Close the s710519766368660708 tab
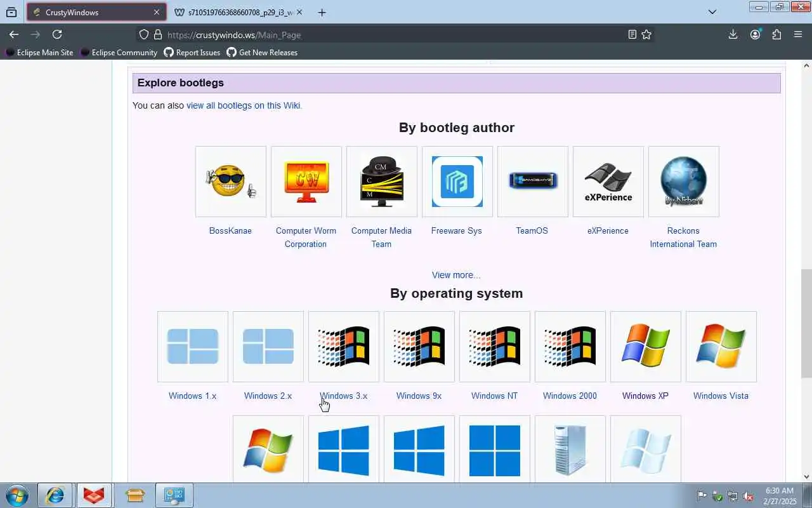Image resolution: width=812 pixels, height=508 pixels. pos(299,12)
